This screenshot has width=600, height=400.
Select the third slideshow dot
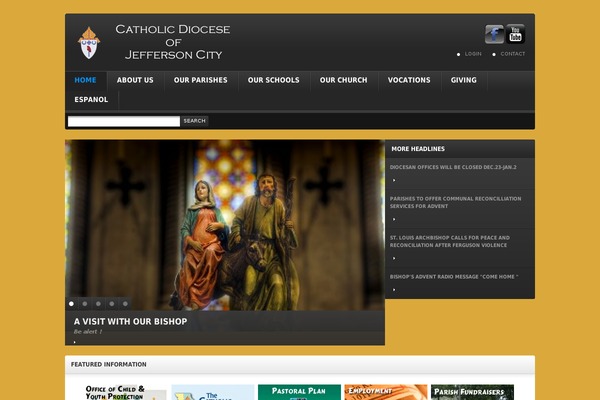tap(98, 304)
